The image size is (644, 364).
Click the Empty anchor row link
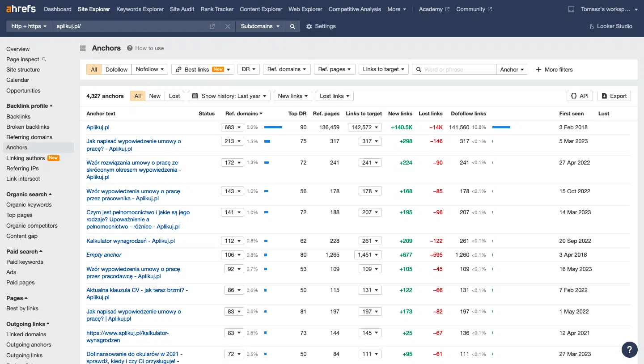point(104,254)
